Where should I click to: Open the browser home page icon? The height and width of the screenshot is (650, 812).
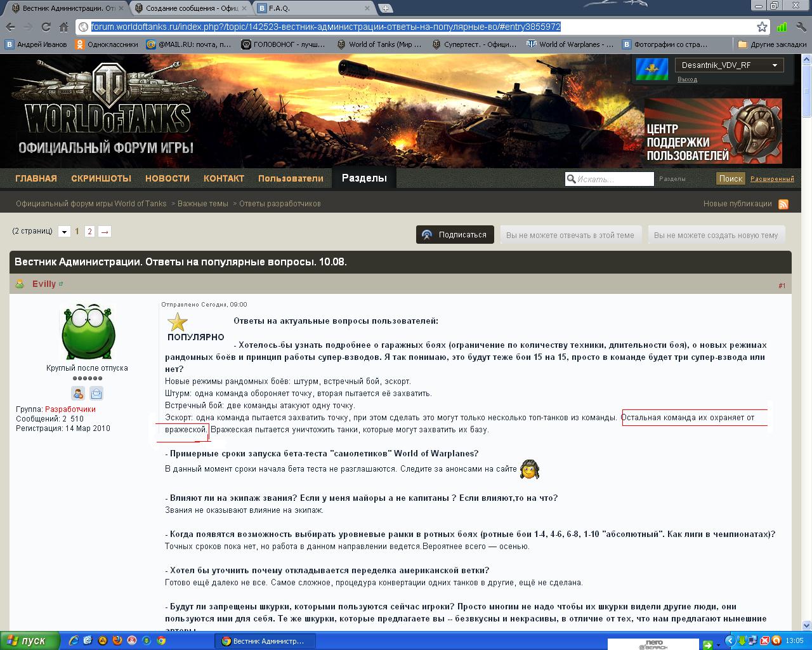[x=63, y=27]
